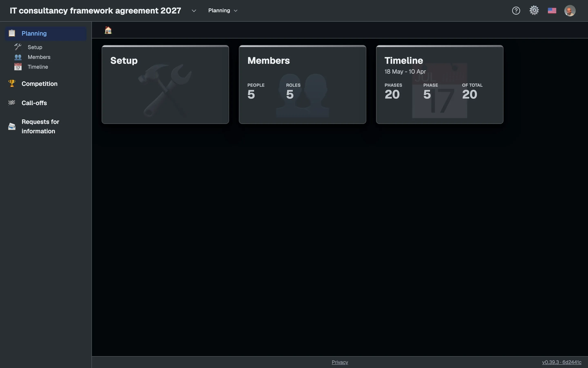588x368 pixels.
Task: Open the Members card
Action: [302, 84]
